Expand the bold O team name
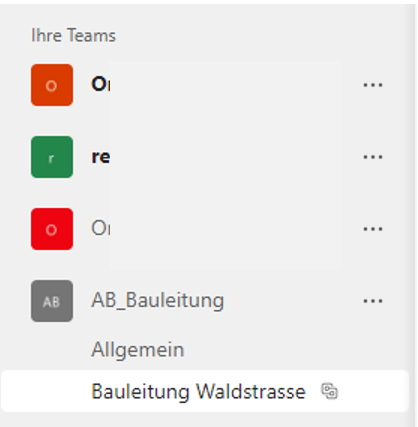The width and height of the screenshot is (418, 427). point(101,84)
